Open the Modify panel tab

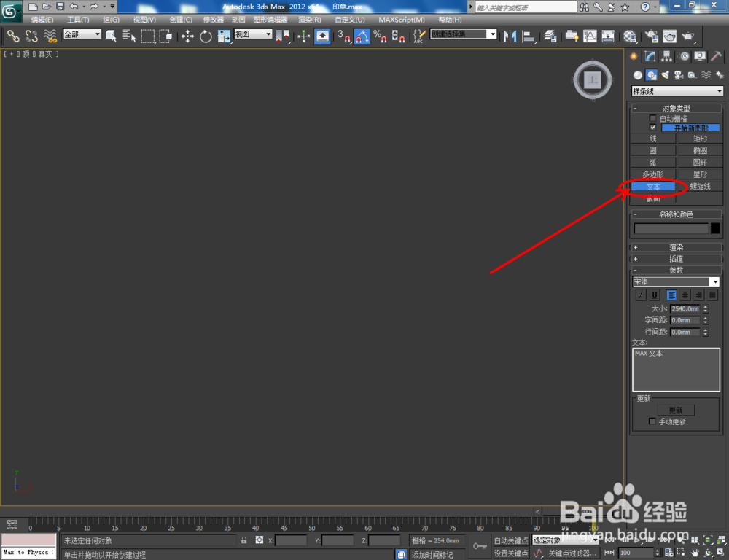(x=650, y=56)
